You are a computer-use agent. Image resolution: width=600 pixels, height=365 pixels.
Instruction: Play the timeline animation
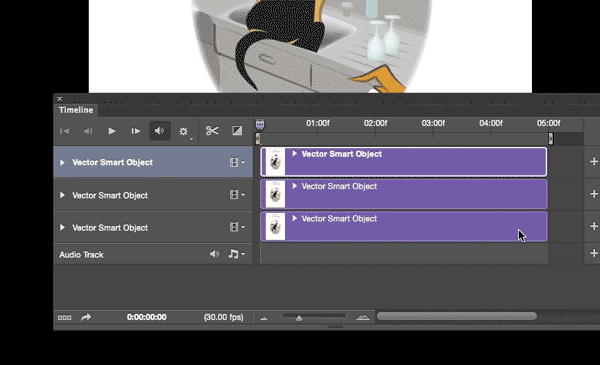112,131
